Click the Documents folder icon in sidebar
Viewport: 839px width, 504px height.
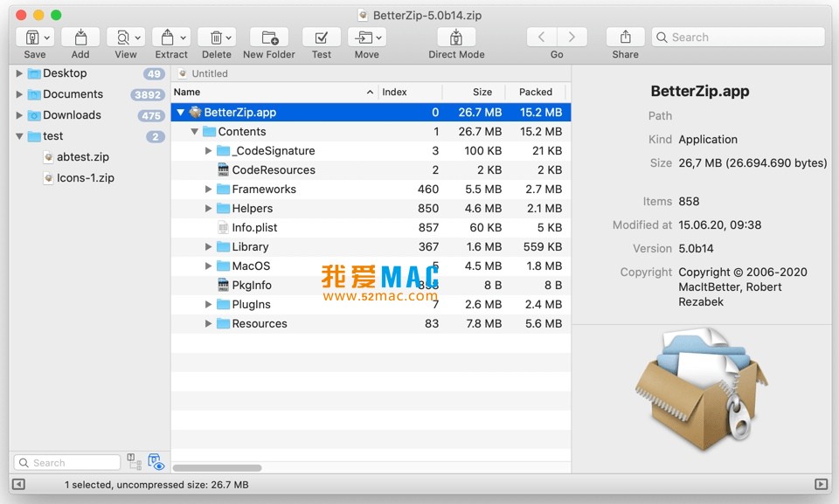(x=34, y=94)
